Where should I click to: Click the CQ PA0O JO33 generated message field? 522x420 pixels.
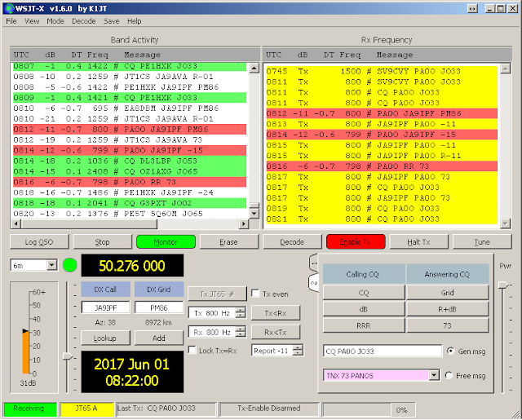pyautogui.click(x=383, y=351)
